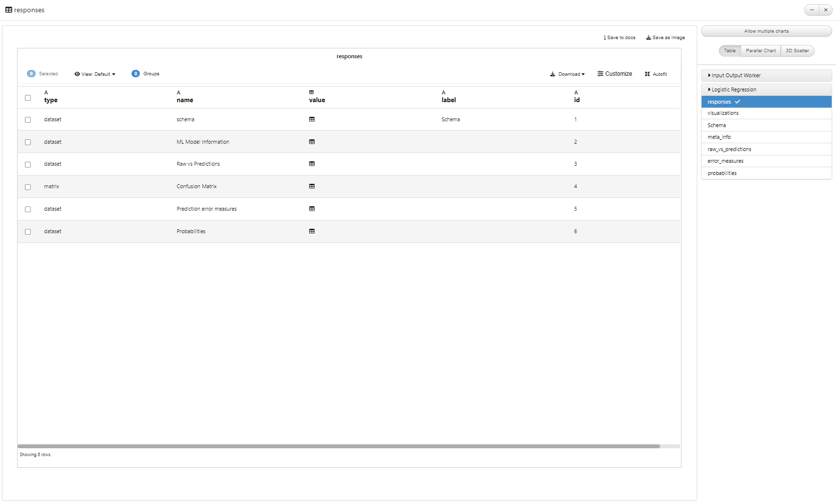Click the Raw vs Predictions name cell

pyautogui.click(x=199, y=164)
